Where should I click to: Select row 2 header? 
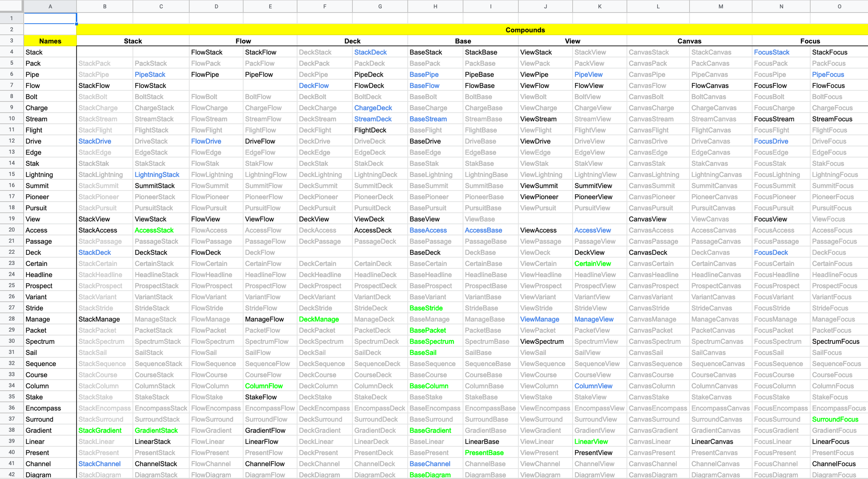tap(12, 30)
